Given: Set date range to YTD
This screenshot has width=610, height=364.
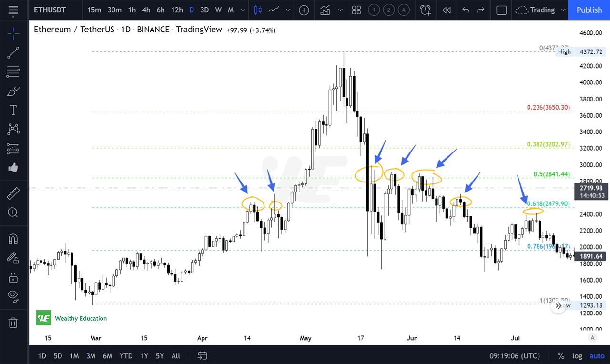Looking at the screenshot, I should tap(126, 355).
